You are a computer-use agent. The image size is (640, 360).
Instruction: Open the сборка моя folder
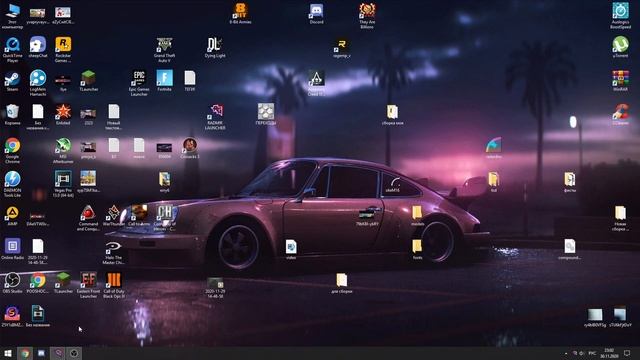tap(392, 114)
